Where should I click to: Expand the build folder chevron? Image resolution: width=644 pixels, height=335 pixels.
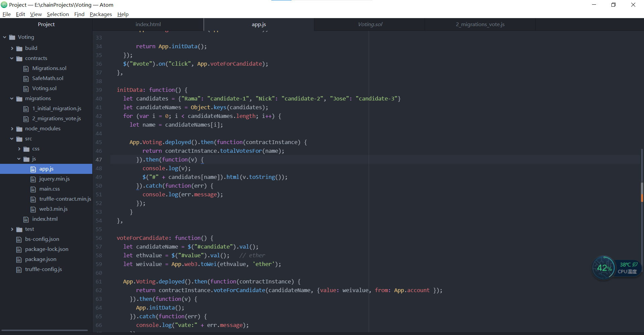point(12,48)
